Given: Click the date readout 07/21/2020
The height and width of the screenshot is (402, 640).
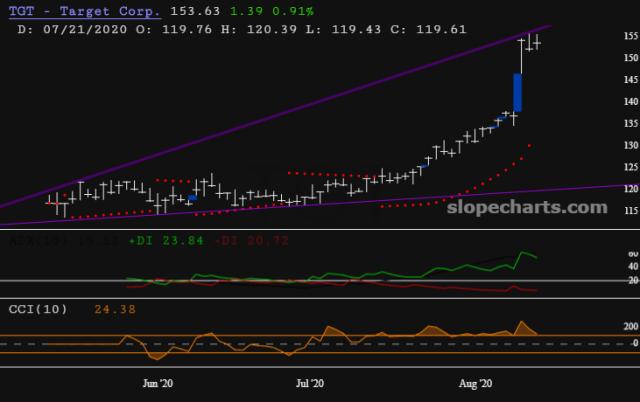Looking at the screenshot, I should point(85,29).
